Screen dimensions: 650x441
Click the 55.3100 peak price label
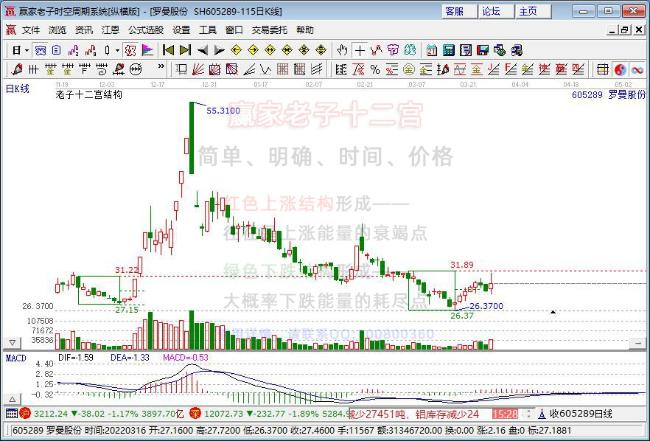pos(223,111)
